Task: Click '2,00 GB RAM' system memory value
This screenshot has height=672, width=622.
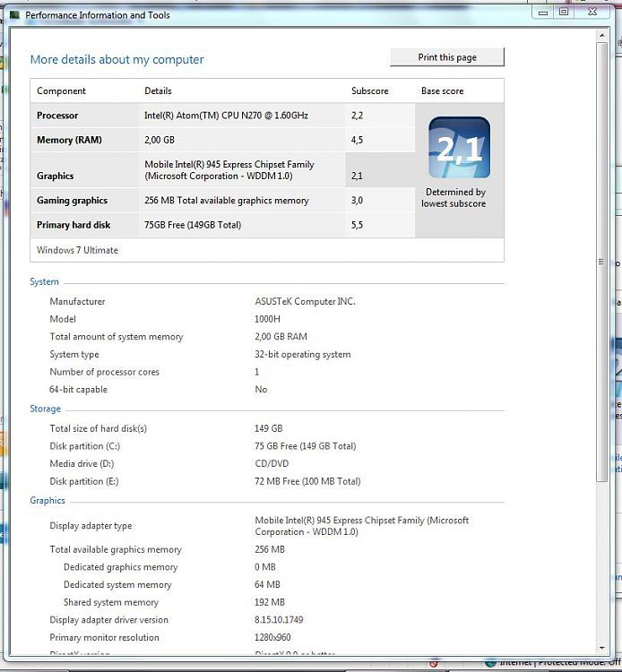Action: (x=281, y=336)
